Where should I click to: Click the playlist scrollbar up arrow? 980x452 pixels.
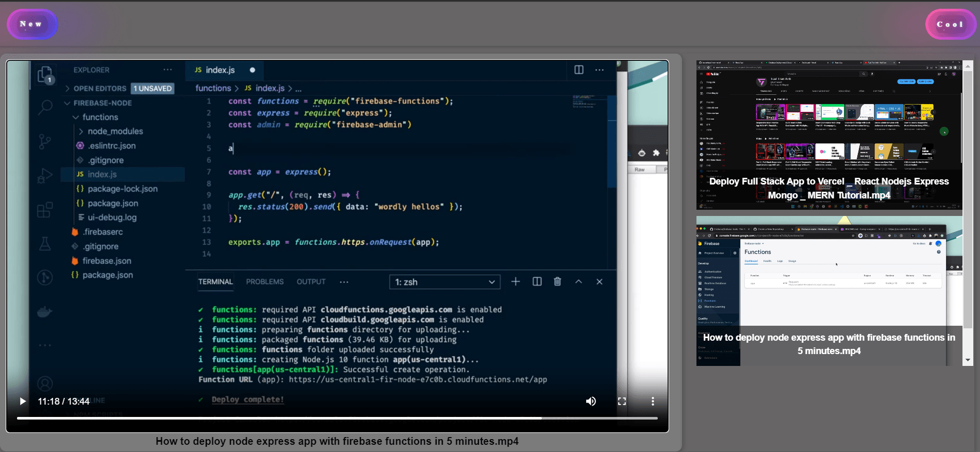point(968,65)
